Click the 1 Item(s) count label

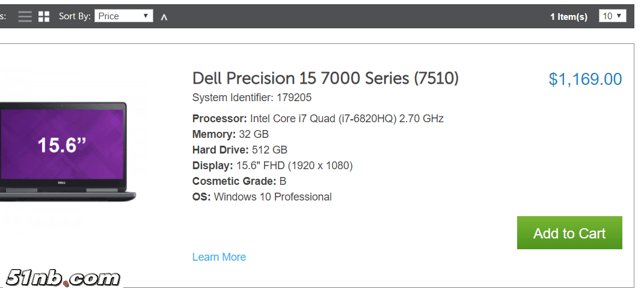(x=568, y=17)
